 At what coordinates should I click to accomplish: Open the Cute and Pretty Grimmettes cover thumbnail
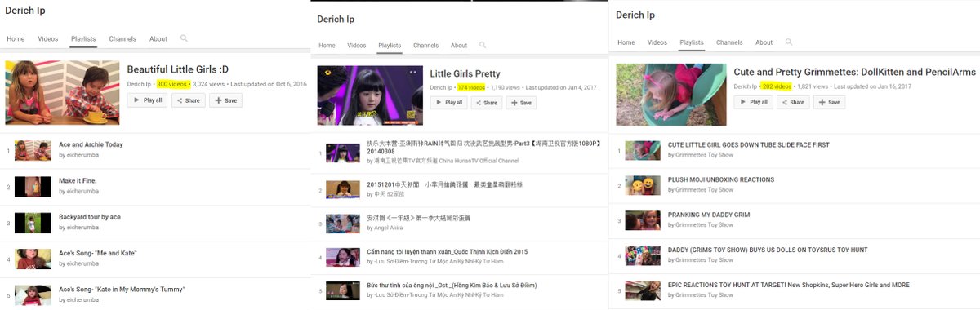point(671,95)
